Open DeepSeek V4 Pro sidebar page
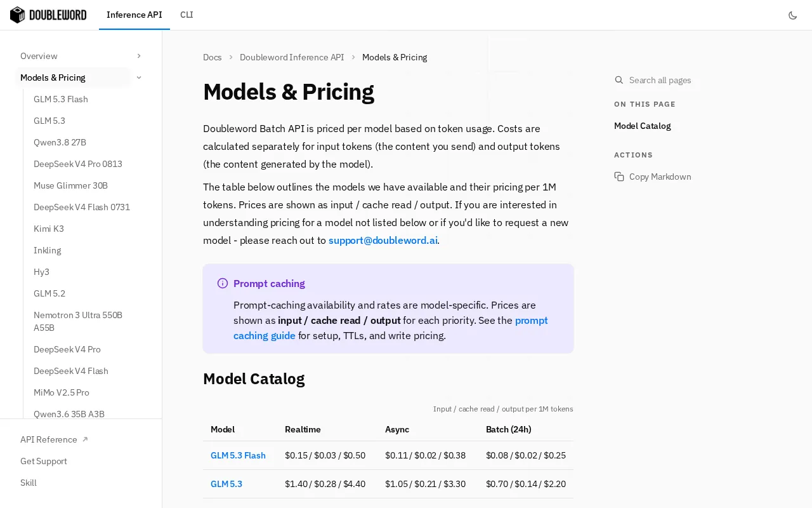Image resolution: width=812 pixels, height=508 pixels. point(67,349)
